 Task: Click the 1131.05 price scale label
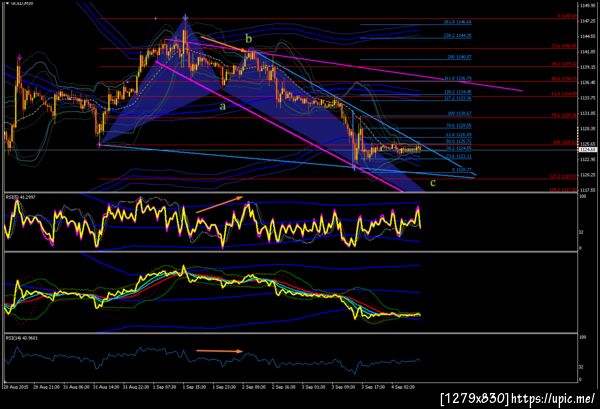[x=587, y=113]
